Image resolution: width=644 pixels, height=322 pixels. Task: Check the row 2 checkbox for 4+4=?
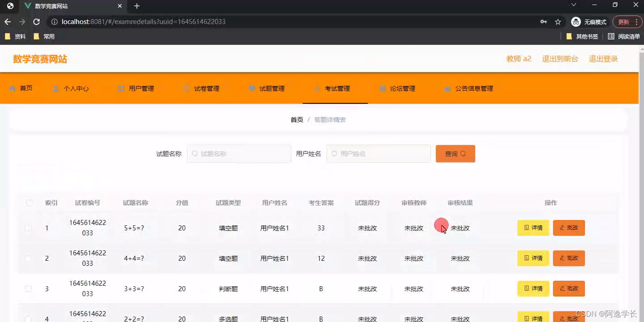click(28, 258)
